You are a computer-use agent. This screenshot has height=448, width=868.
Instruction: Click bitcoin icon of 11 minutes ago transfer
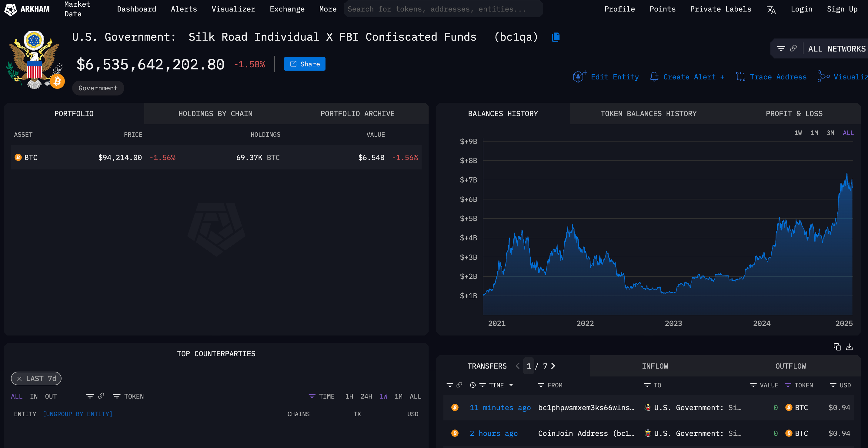click(455, 408)
